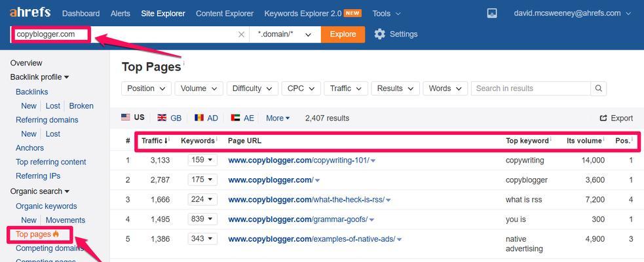Expand the 224 keywords dropdown
This screenshot has width=644, height=262.
(x=202, y=199)
